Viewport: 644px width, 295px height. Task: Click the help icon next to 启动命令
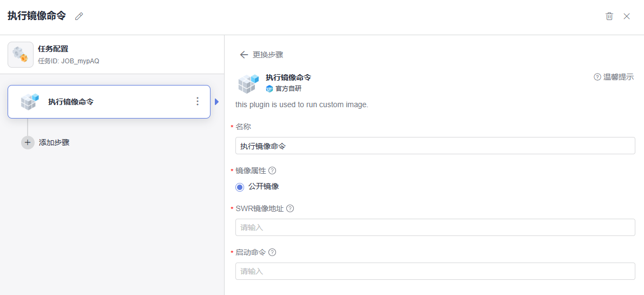(x=272, y=252)
